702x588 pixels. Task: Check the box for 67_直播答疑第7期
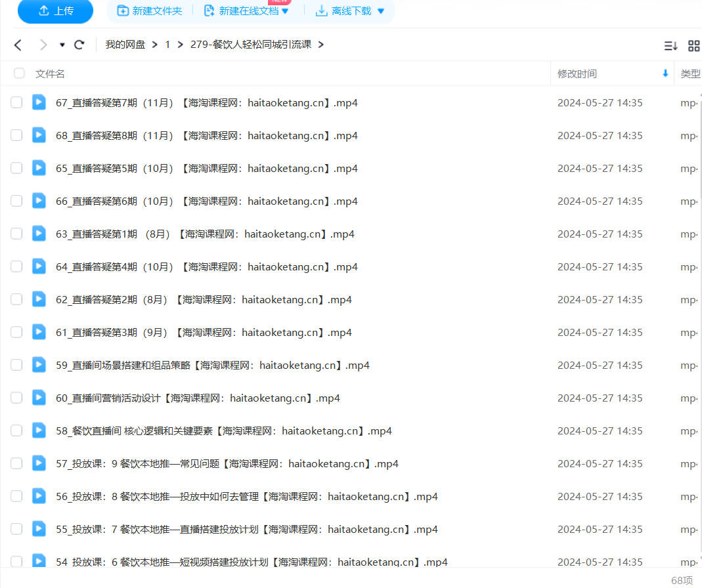coord(16,102)
